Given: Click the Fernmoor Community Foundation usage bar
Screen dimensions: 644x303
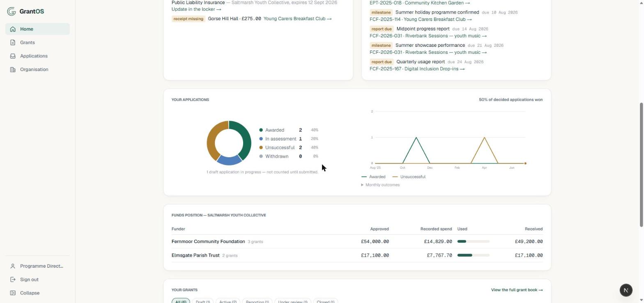Looking at the screenshot, I should 474,241.
